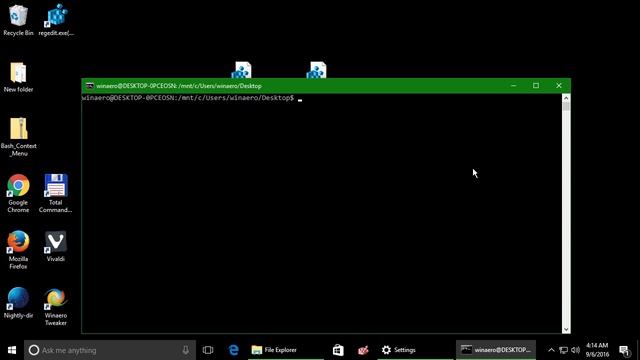Select the Total Commander desktop shortcut

(x=56, y=193)
